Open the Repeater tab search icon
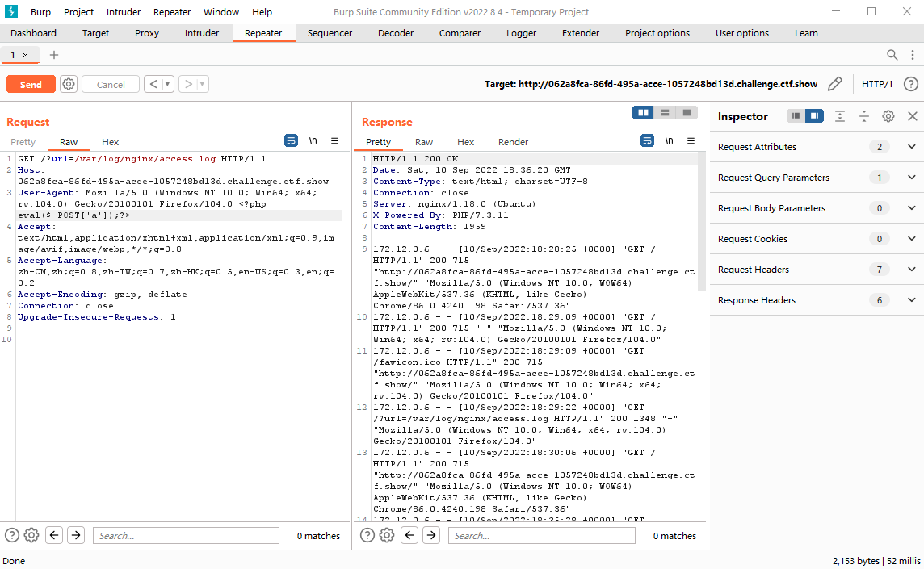924x569 pixels. (x=892, y=55)
